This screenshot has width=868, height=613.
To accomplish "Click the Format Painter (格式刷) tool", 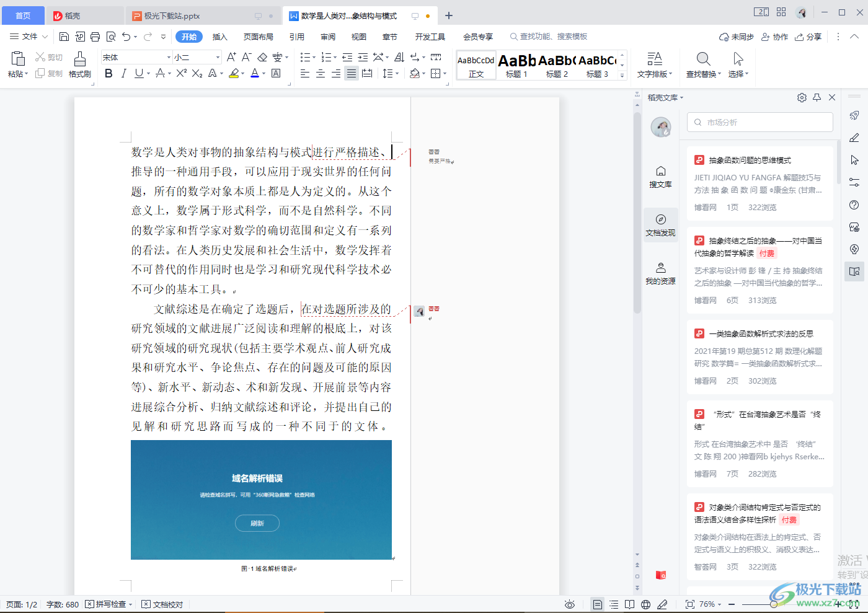I will [x=80, y=65].
